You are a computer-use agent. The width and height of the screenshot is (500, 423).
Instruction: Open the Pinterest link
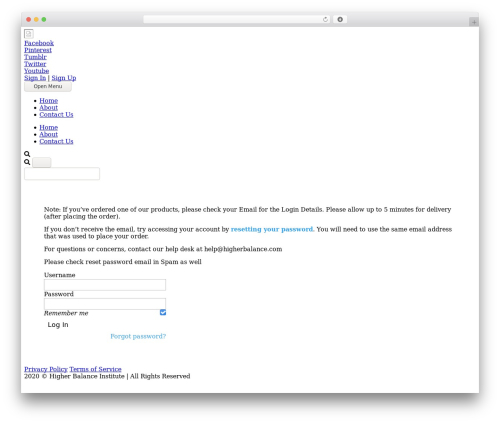(x=38, y=50)
